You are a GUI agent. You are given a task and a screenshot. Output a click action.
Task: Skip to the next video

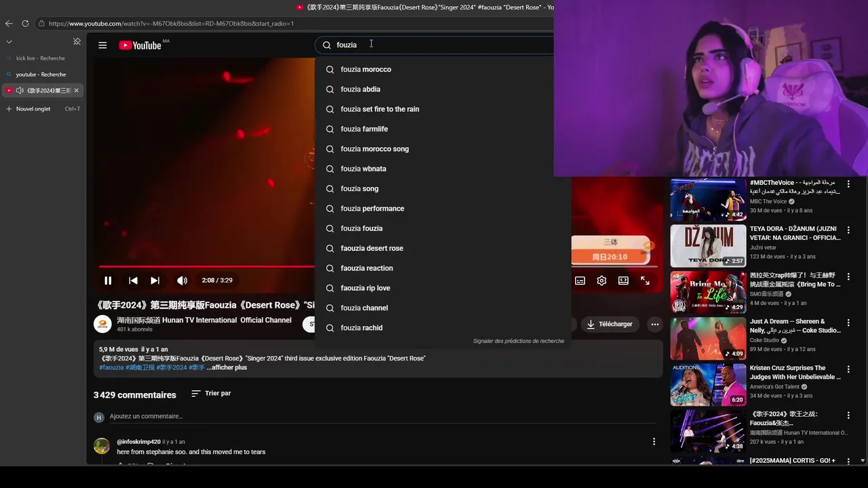coord(155,281)
